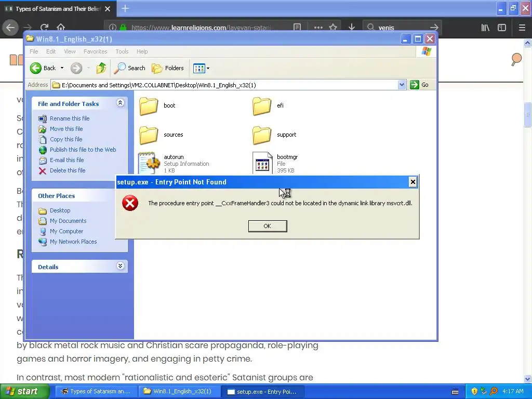This screenshot has width=532, height=399.
Task: Select the sources folder icon
Action: [x=149, y=135]
